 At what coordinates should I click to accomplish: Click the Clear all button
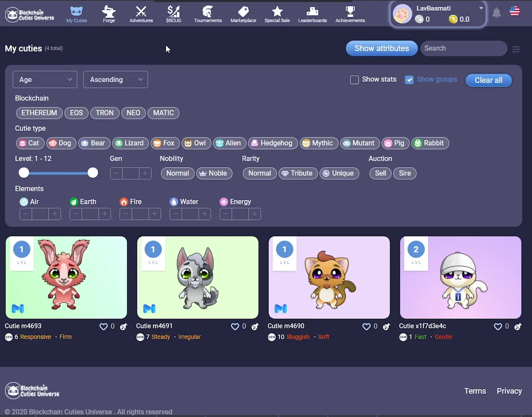point(488,80)
